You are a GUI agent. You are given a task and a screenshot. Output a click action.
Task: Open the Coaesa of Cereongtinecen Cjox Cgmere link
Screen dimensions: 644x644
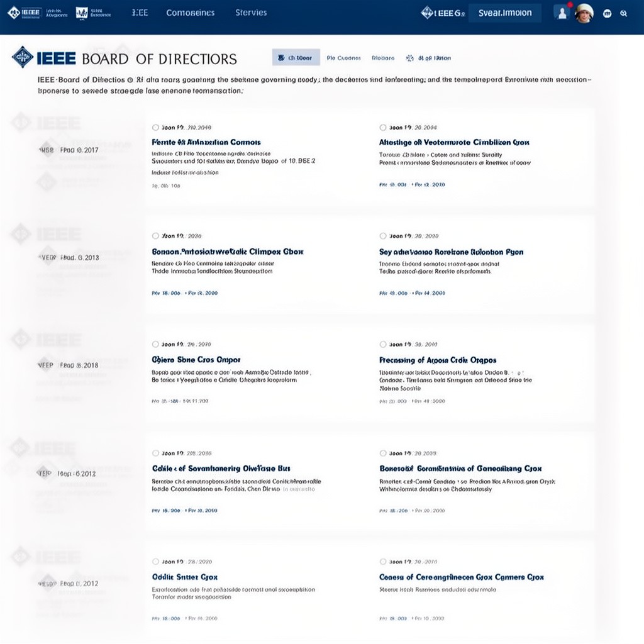[x=461, y=577]
